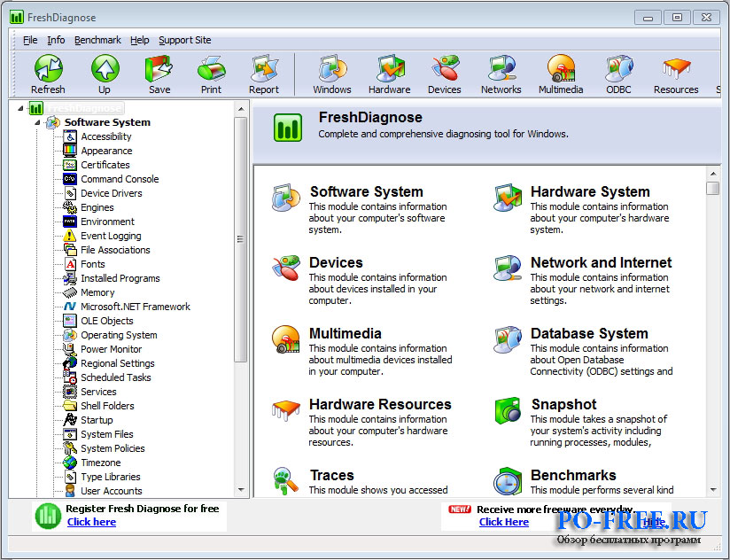Select Command Console in the tree

(120, 179)
